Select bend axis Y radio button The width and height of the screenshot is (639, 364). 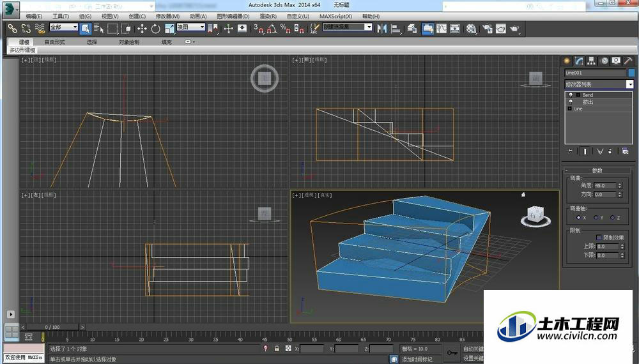(x=596, y=218)
